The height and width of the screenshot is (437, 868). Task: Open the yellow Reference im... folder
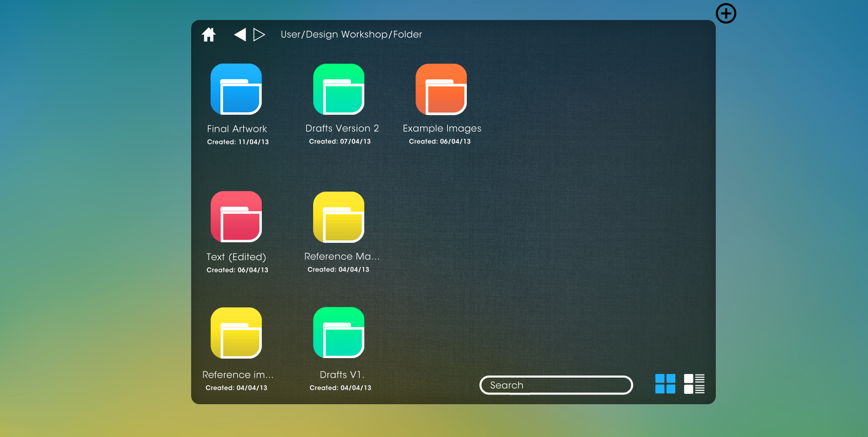pyautogui.click(x=236, y=333)
